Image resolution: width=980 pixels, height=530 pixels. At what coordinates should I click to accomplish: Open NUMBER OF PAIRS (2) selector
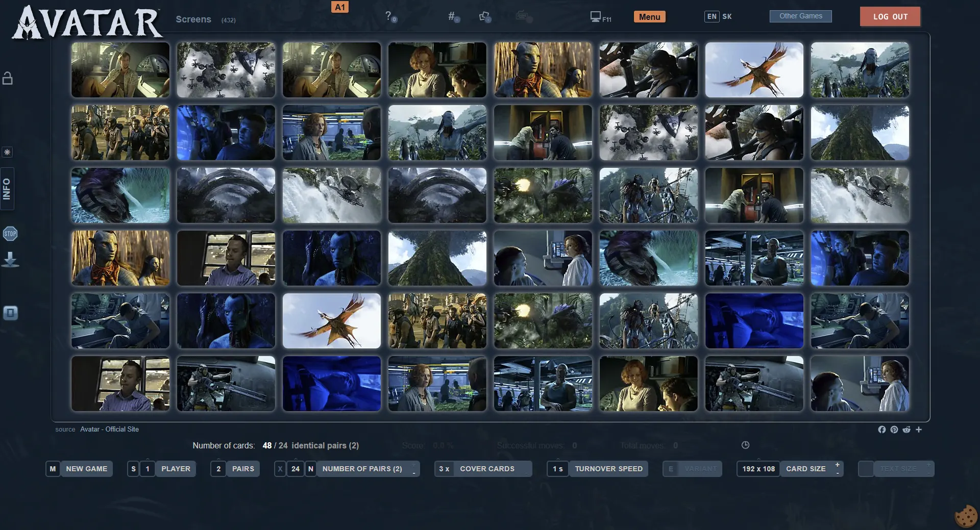tap(362, 469)
